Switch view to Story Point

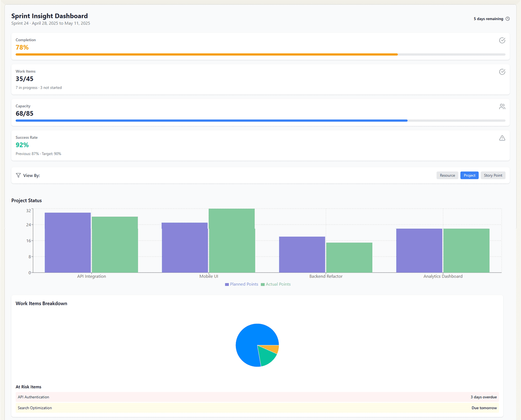pyautogui.click(x=493, y=175)
